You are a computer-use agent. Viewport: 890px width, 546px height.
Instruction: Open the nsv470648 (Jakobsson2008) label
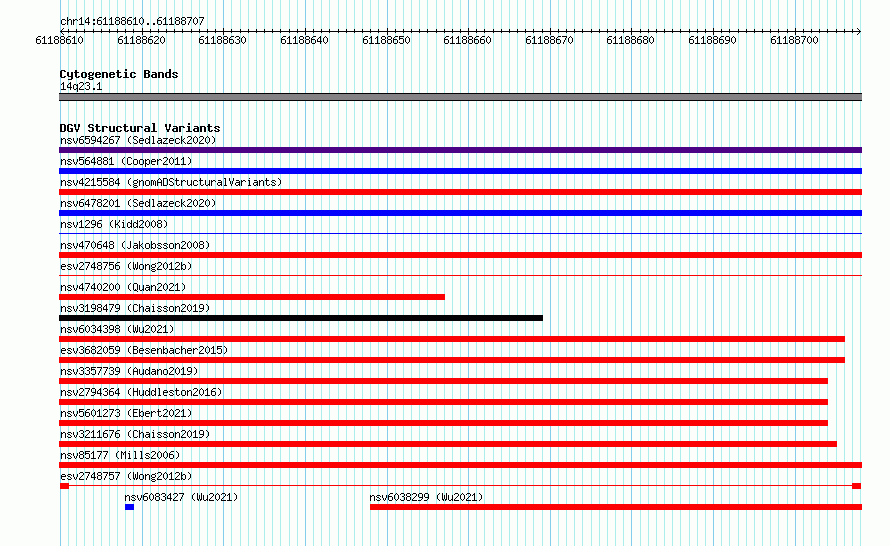[135, 245]
